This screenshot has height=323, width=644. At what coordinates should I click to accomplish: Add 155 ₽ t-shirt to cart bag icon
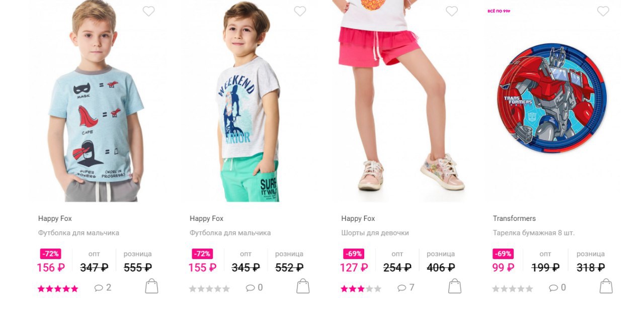(303, 286)
